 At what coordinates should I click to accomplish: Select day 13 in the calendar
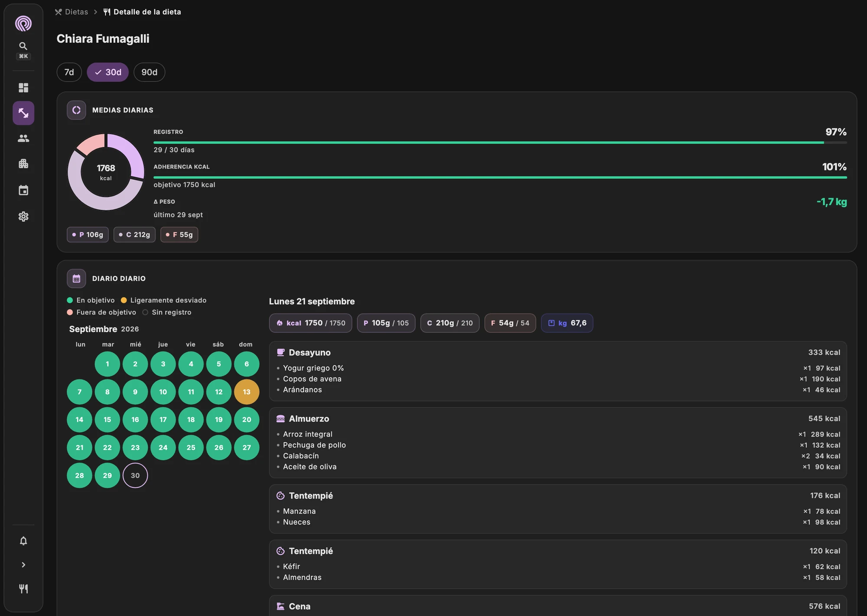coord(247,392)
